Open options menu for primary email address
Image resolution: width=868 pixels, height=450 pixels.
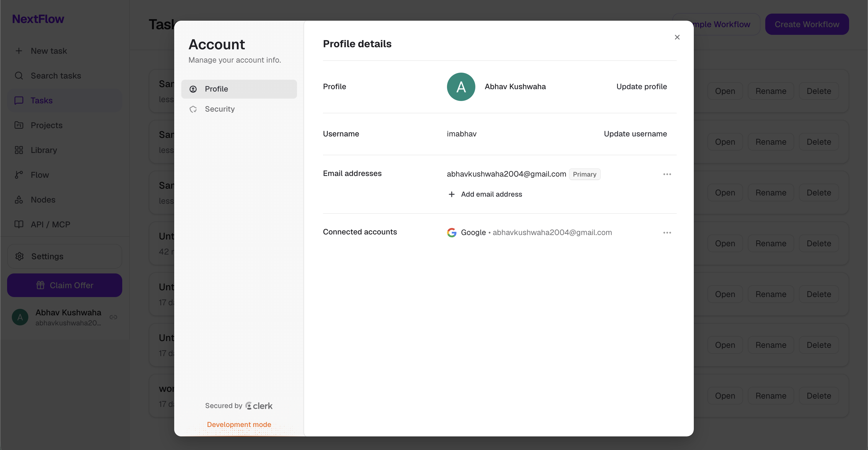(667, 174)
